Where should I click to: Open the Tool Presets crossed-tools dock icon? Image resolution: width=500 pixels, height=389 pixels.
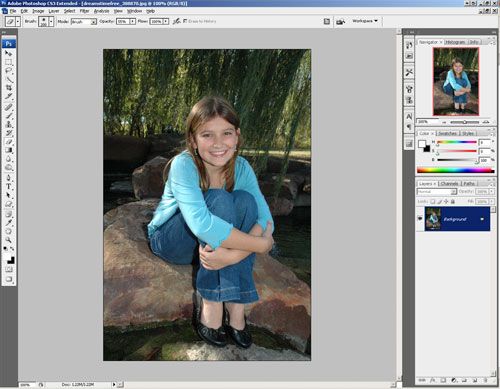(x=409, y=72)
